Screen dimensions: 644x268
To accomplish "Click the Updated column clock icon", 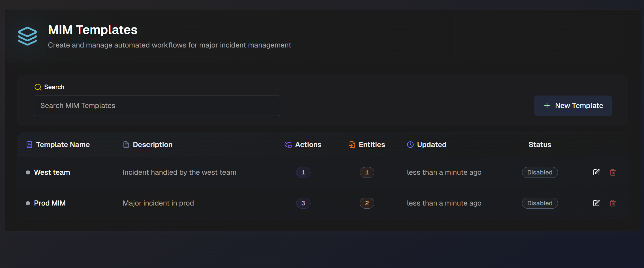I will pyautogui.click(x=410, y=144).
